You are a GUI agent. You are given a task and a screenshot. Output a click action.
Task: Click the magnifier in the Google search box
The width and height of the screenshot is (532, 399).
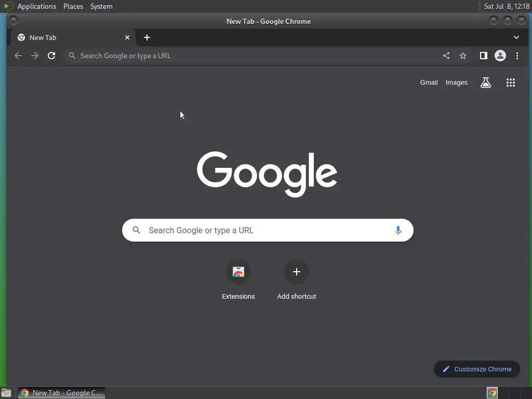click(137, 230)
